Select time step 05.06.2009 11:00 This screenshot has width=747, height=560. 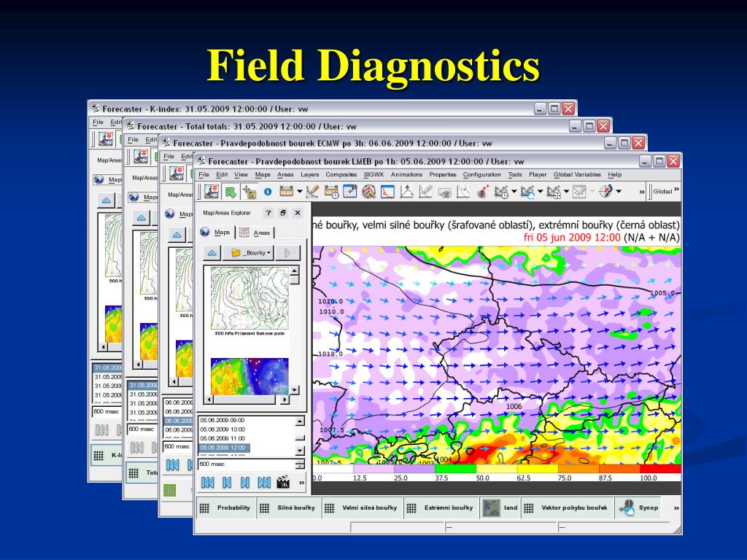click(222, 438)
